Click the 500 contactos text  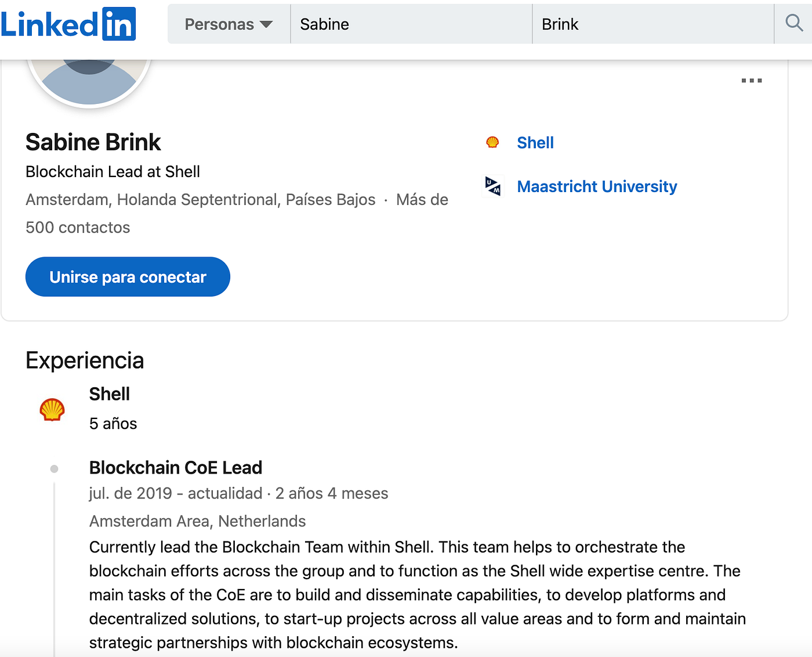[78, 228]
